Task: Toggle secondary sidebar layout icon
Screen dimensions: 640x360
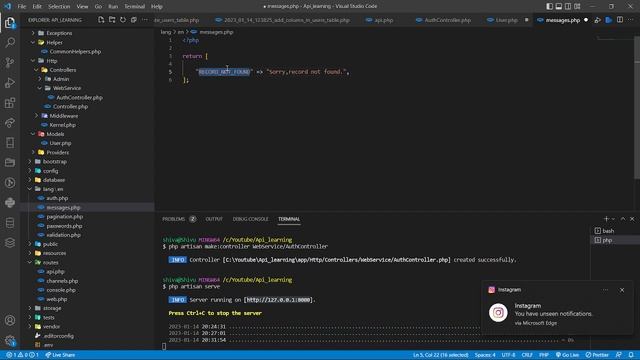Action: point(568,6)
